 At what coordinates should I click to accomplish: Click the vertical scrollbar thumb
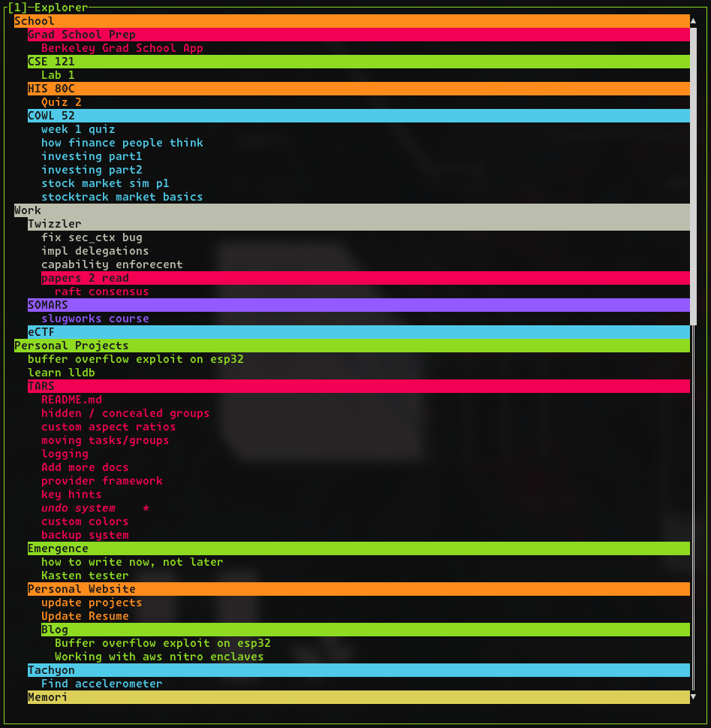[693, 177]
